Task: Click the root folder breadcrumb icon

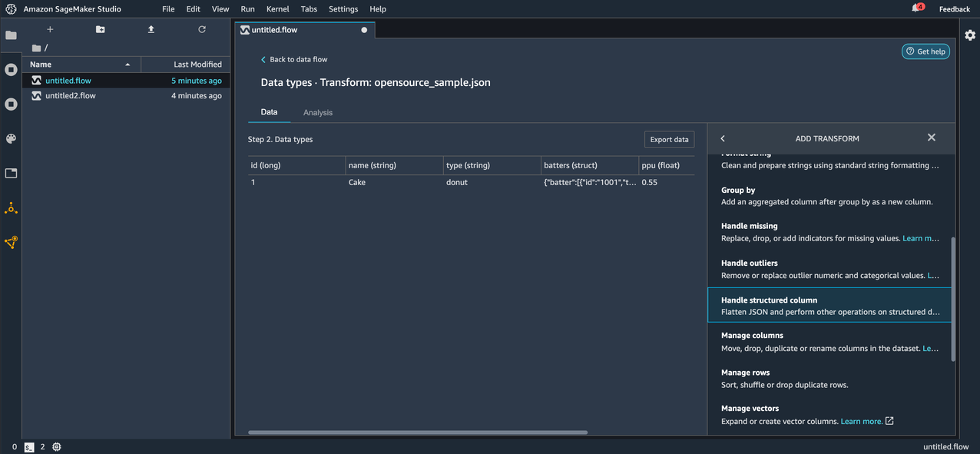Action: point(36,48)
